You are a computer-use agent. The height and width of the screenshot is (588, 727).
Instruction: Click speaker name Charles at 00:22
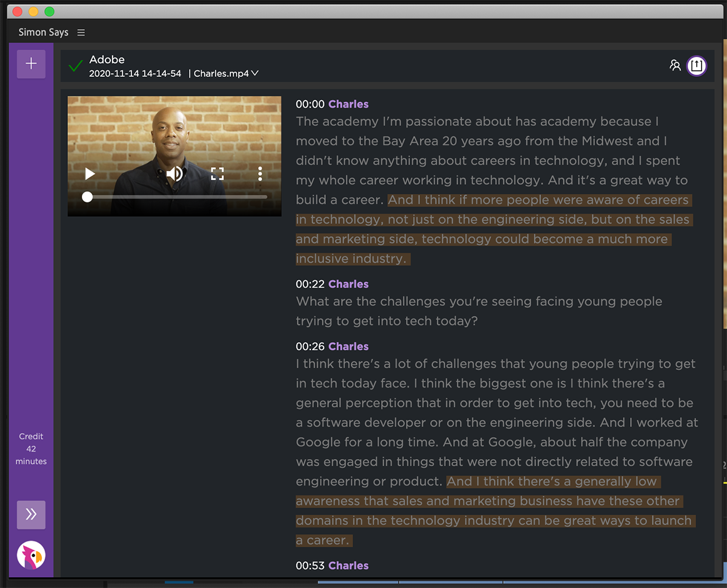pos(348,284)
